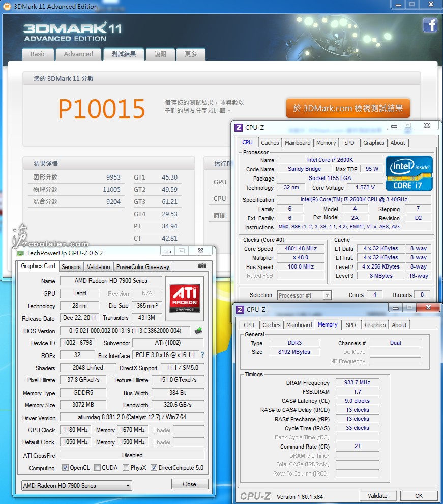The height and width of the screenshot is (504, 443).
Task: Switch to SPD tab in lower CPU-Z window
Action: 351,325
